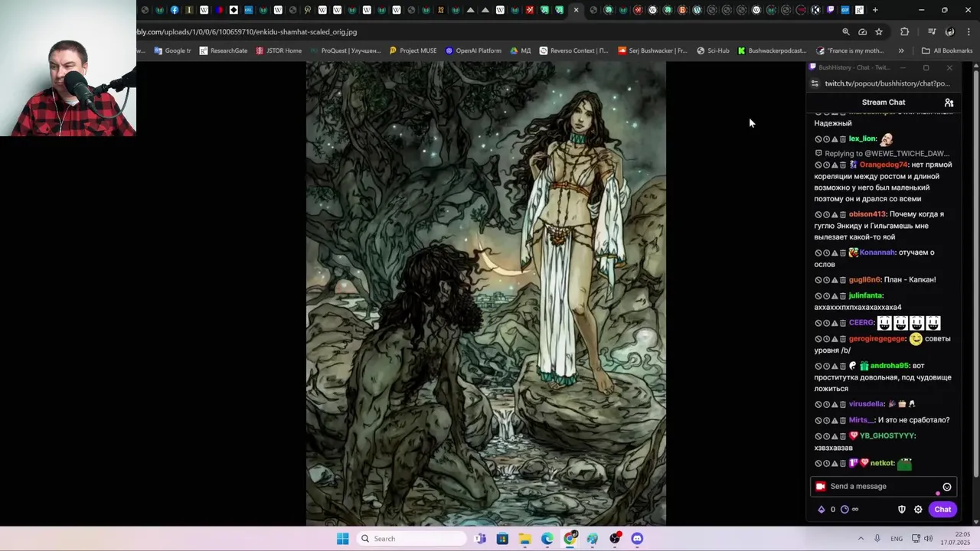This screenshot has width=980, height=551.
Task: Open the browser profile avatar icon
Action: [x=950, y=32]
